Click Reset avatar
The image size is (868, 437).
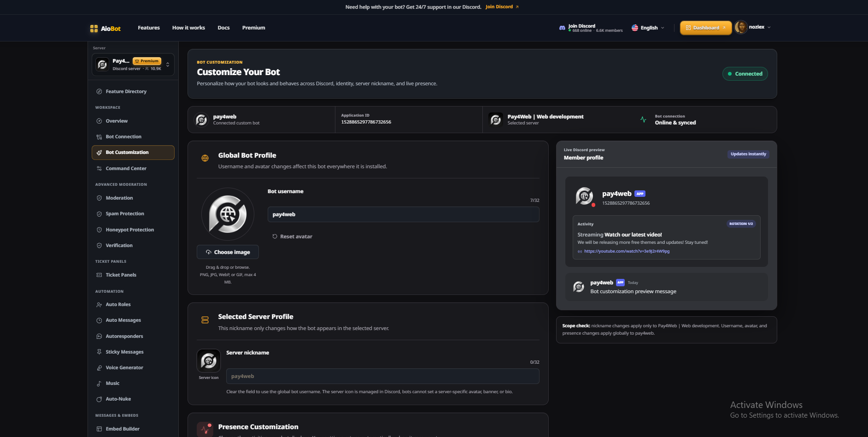(292, 236)
